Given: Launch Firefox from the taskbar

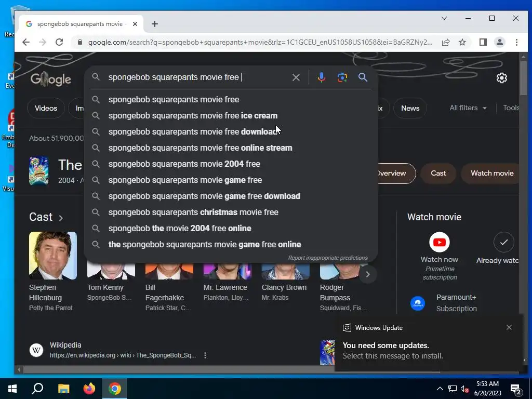Looking at the screenshot, I should (89, 389).
